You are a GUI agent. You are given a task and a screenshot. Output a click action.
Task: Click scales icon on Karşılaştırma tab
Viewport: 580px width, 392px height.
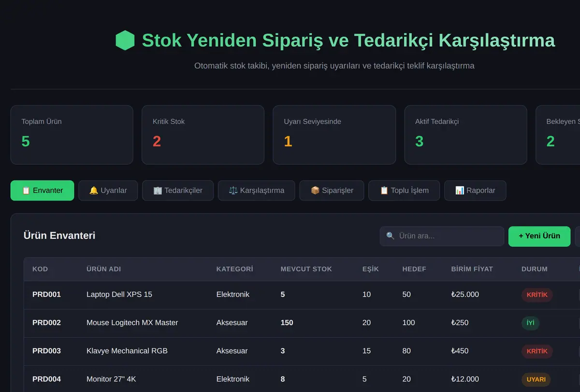click(233, 190)
